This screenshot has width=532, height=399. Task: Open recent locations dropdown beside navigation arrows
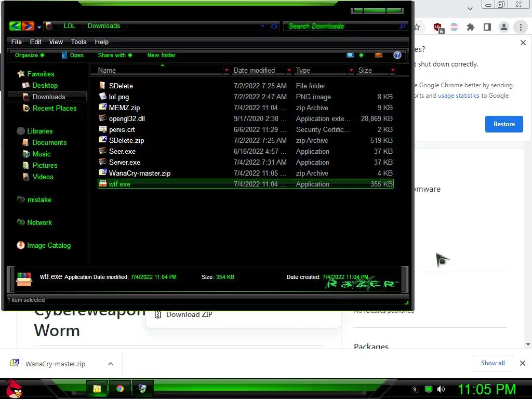tap(39, 27)
